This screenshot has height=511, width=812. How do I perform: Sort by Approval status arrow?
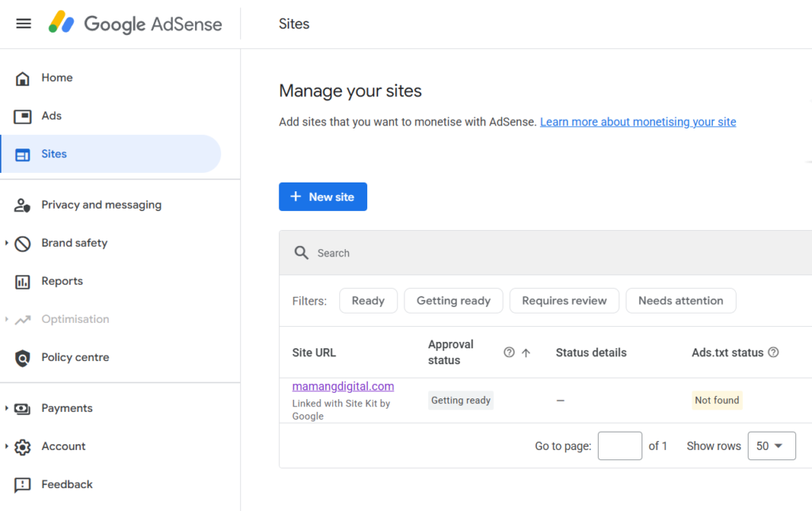click(526, 353)
